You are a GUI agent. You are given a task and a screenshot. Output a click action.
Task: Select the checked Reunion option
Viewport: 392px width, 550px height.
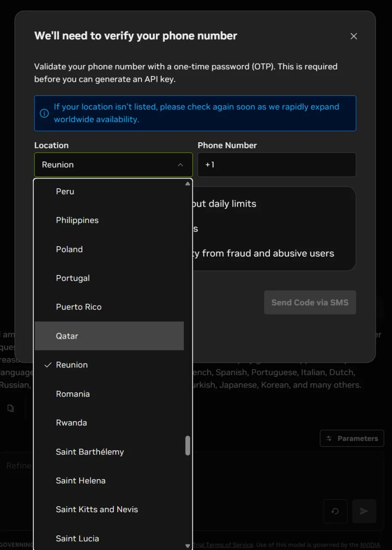(72, 365)
